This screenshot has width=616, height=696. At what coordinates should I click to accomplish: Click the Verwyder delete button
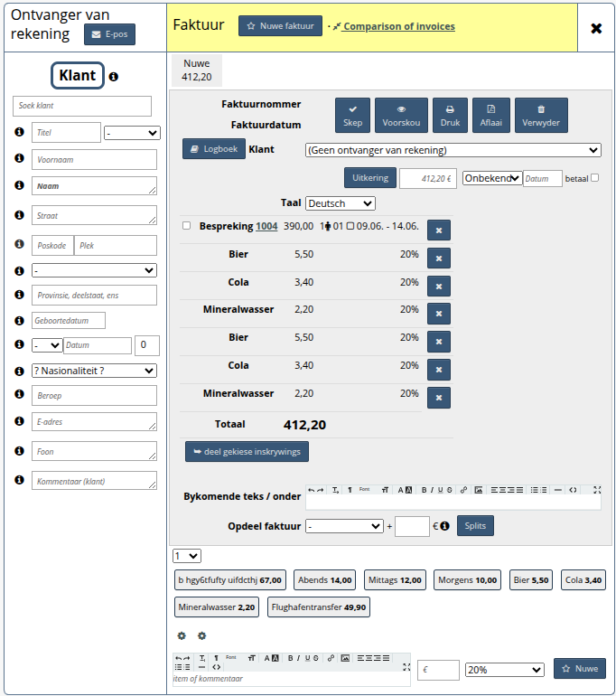541,116
